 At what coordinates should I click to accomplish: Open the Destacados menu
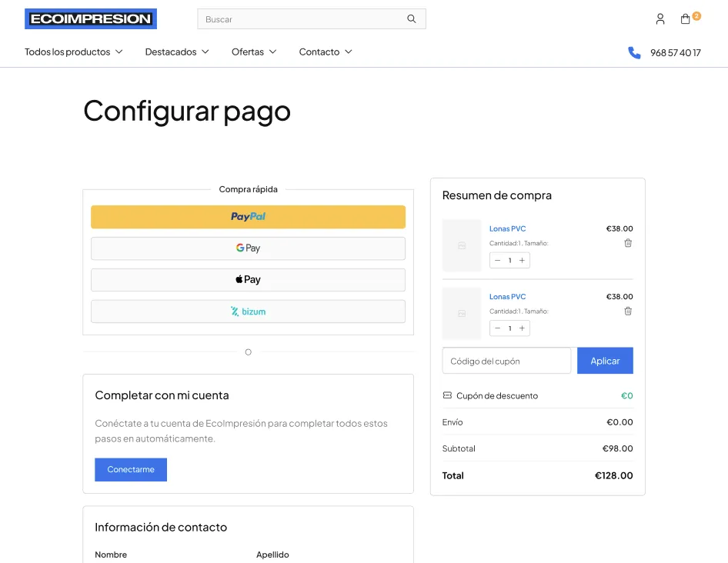176,52
